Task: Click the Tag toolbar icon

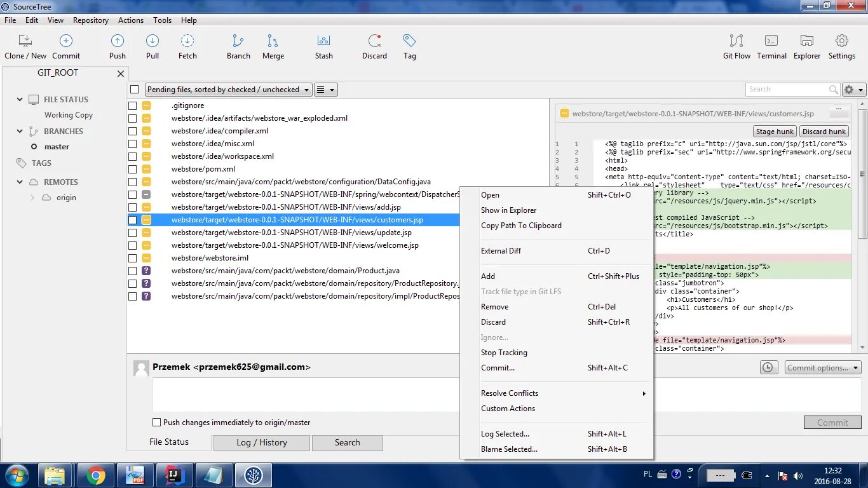Action: pos(410,41)
